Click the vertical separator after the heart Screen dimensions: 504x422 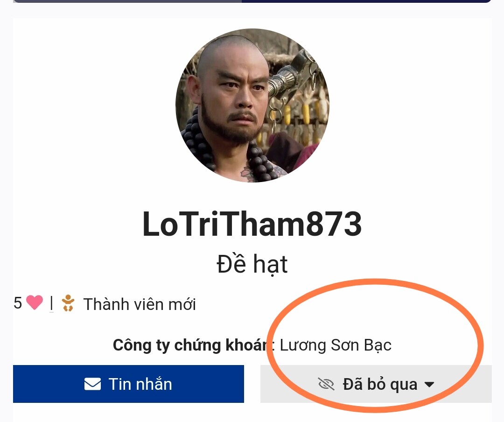click(x=51, y=303)
